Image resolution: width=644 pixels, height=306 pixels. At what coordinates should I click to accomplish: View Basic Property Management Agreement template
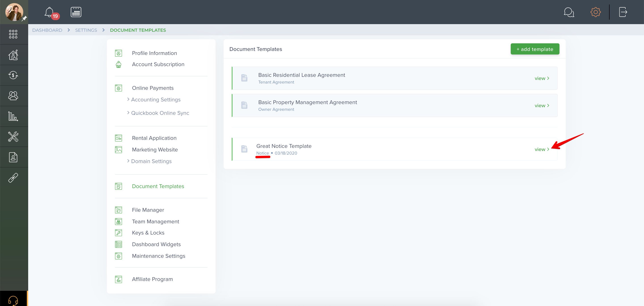(542, 106)
